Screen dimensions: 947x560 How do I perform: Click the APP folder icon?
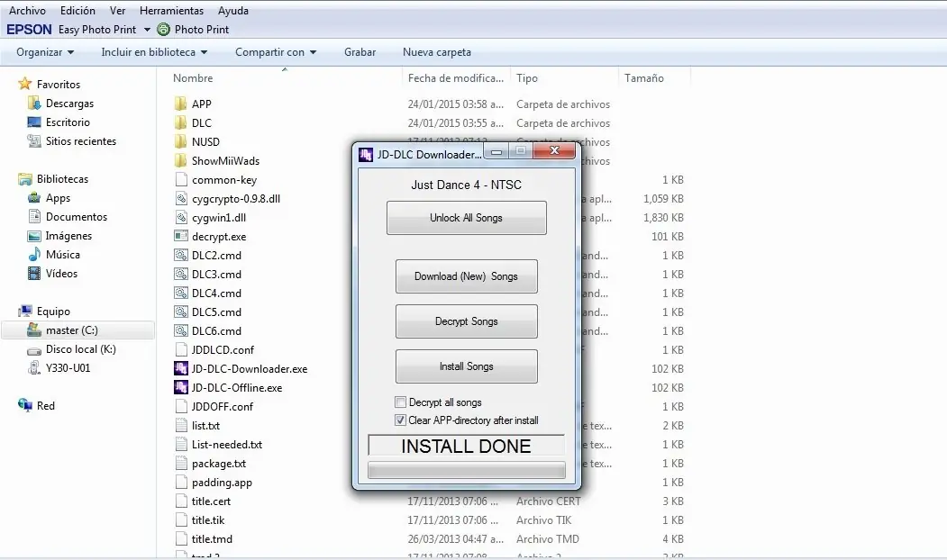(x=180, y=104)
